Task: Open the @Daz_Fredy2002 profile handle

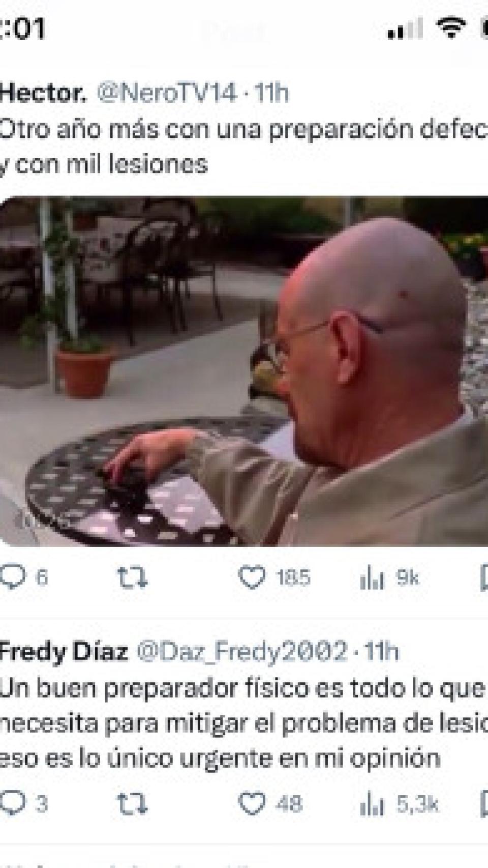Action: click(242, 652)
